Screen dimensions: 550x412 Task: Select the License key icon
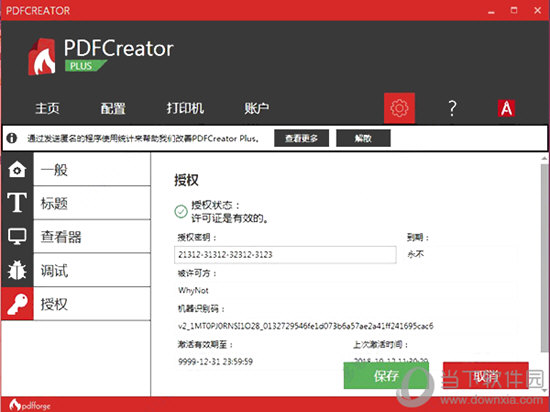pos(17,304)
